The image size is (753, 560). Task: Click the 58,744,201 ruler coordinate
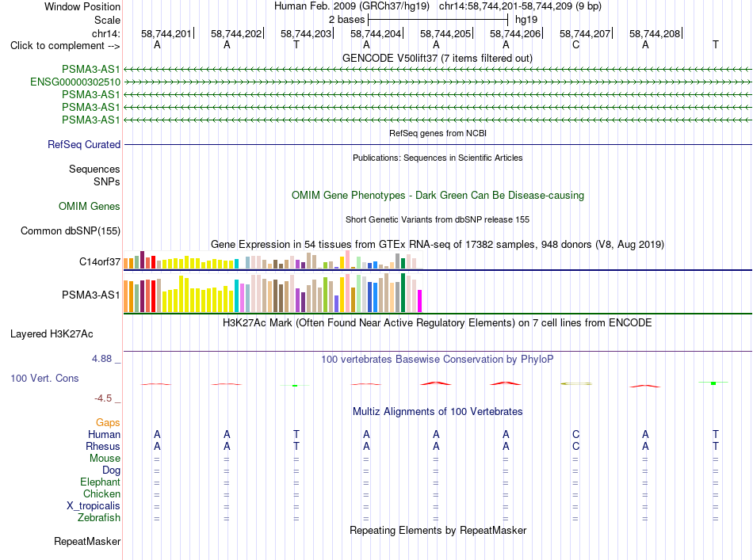pos(166,33)
